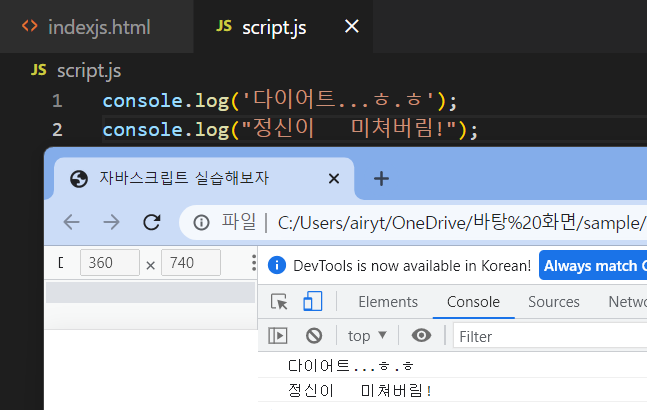Close the script.js editor tab
Screen dimensions: 647x410
coord(352,27)
